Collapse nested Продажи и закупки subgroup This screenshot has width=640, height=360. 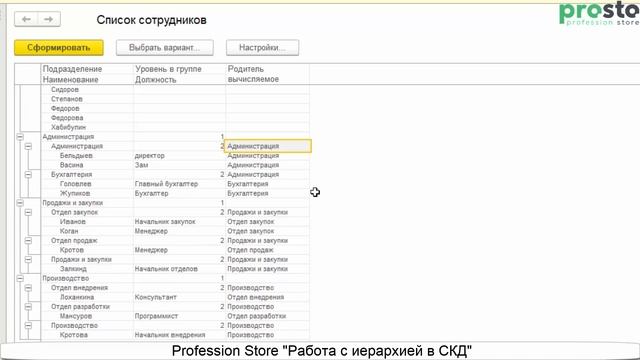click(x=28, y=259)
